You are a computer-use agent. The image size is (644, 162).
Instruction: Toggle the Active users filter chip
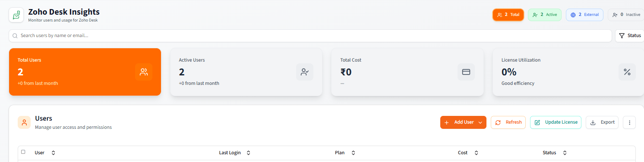(544, 15)
